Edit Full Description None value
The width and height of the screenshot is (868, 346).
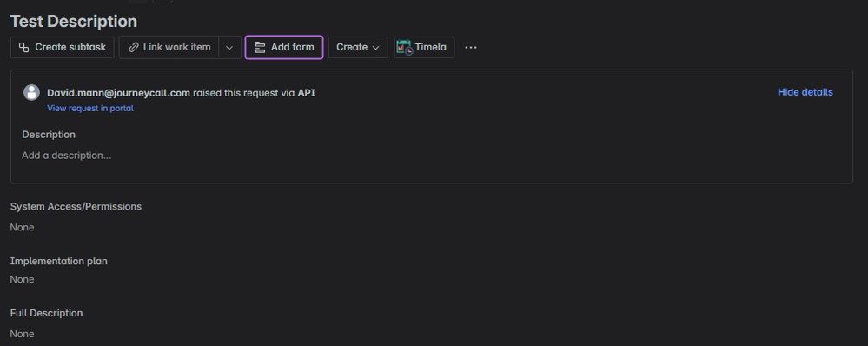coord(22,334)
